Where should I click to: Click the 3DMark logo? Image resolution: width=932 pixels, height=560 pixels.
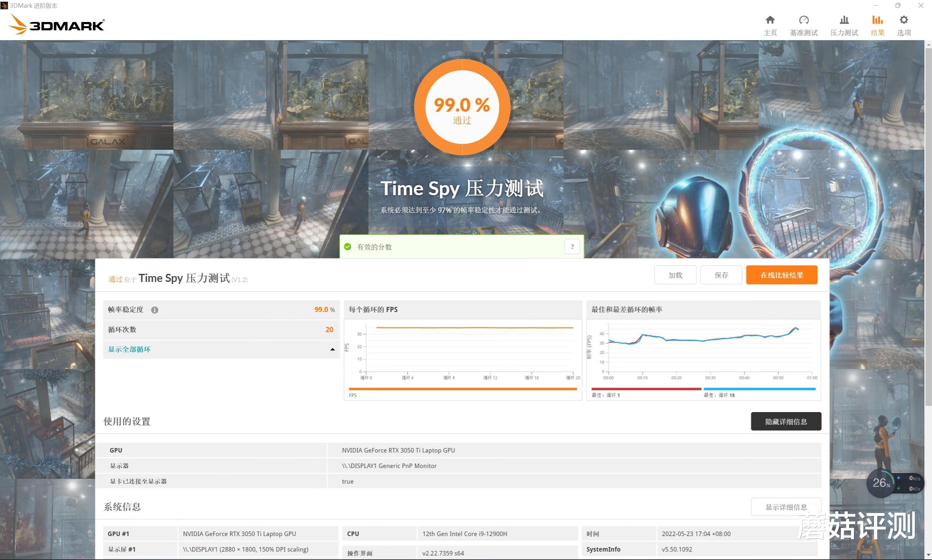(57, 25)
